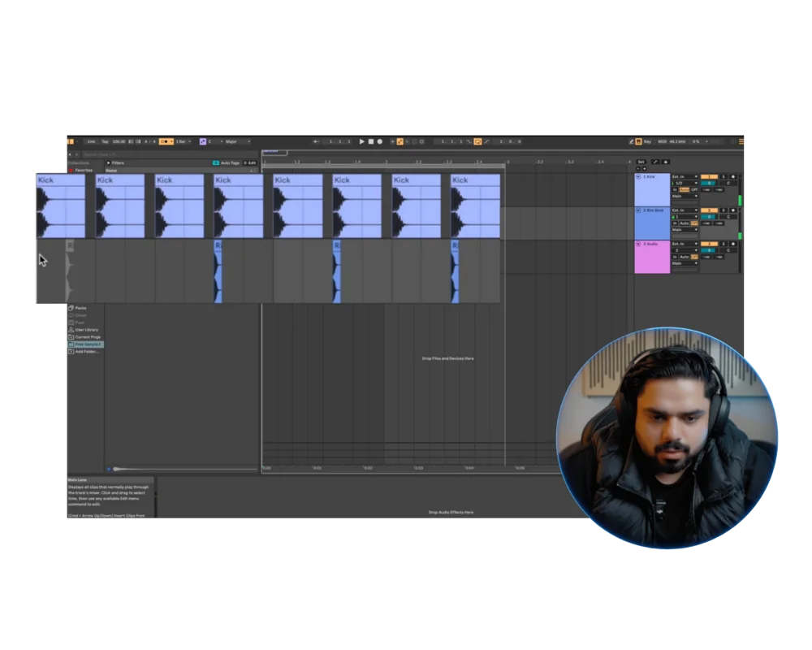Toggle the orange computer MIDI keyboard icon

(x=638, y=141)
